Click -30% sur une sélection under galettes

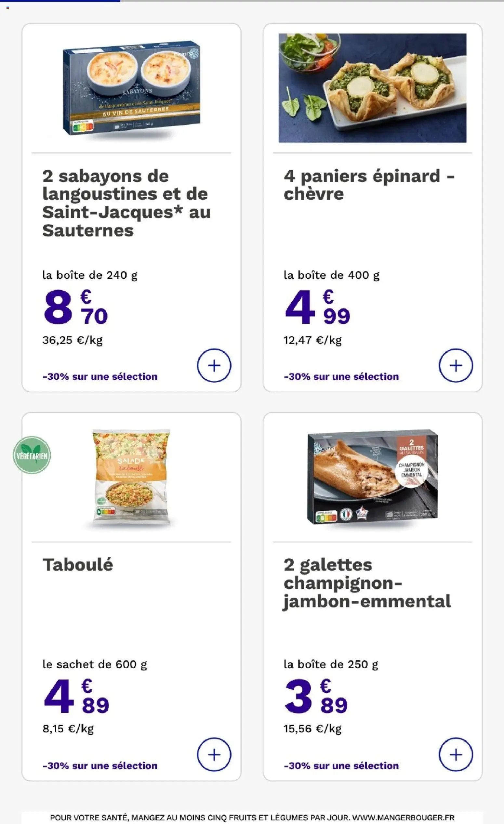pyautogui.click(x=341, y=765)
